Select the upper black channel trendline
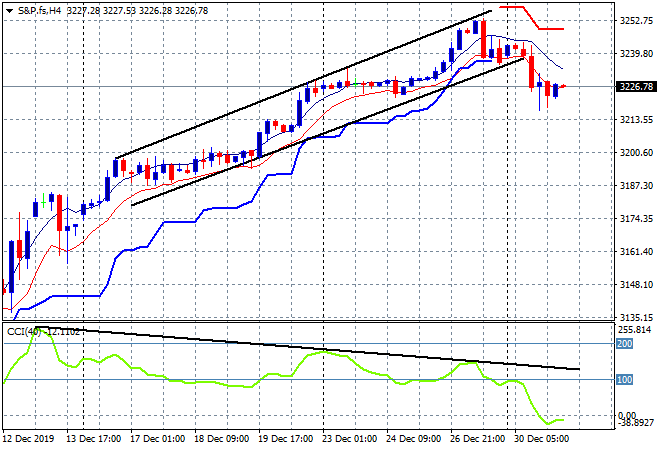The width and height of the screenshot is (660, 450). (x=303, y=85)
